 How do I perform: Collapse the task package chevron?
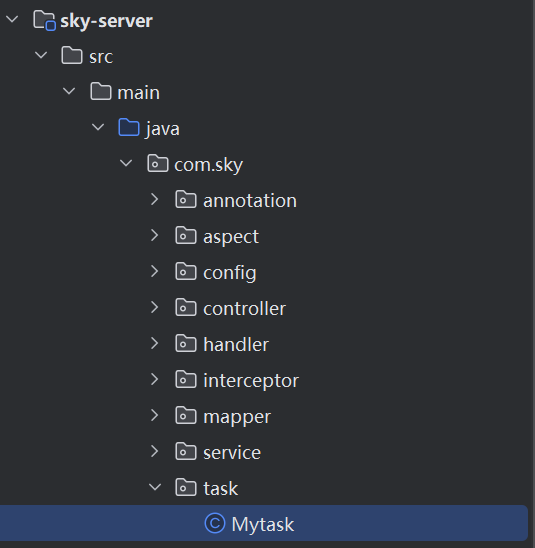[x=155, y=487]
